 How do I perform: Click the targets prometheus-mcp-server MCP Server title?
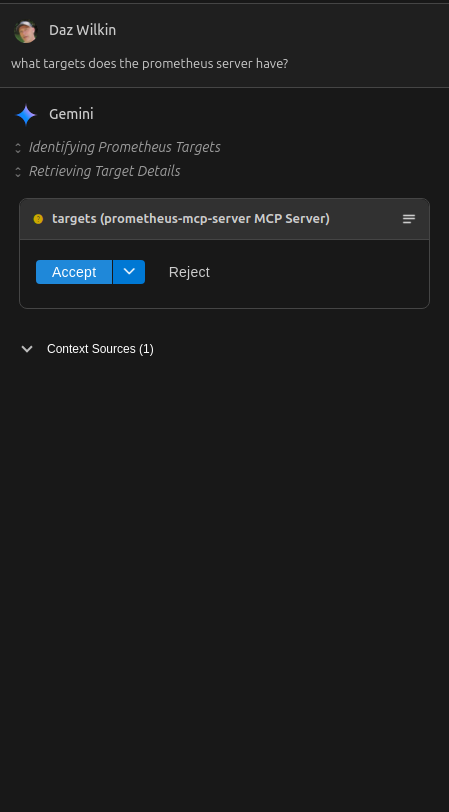coord(191,219)
